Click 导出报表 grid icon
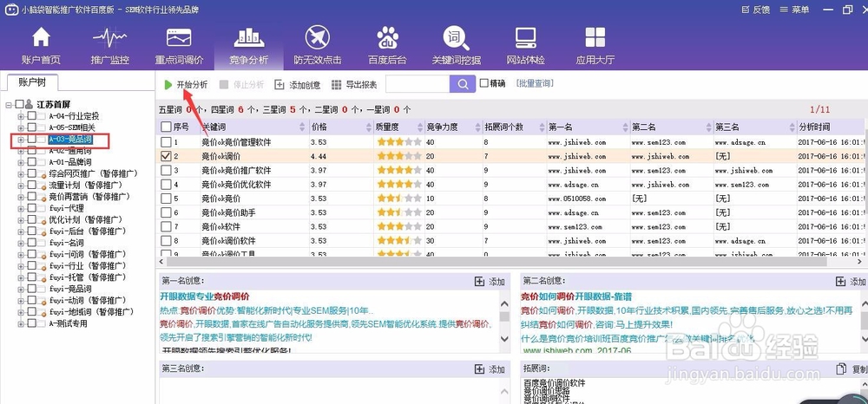Screen dimensions: 868x404 tap(336, 85)
